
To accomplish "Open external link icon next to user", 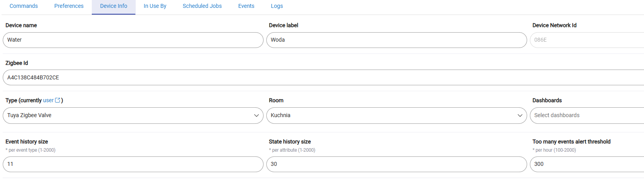I will pyautogui.click(x=58, y=100).
